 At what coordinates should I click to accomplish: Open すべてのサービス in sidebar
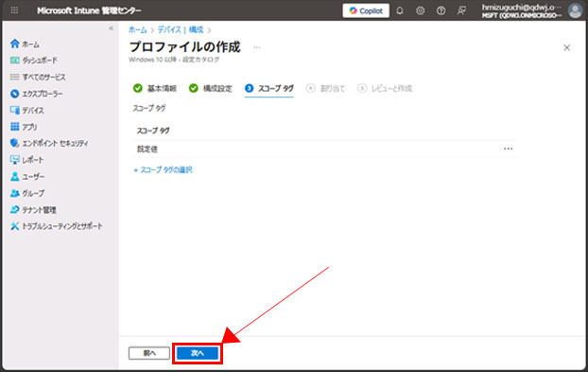[38, 77]
